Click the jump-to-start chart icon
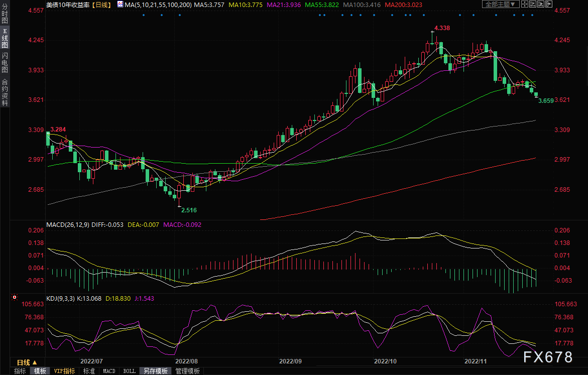 point(533,4)
